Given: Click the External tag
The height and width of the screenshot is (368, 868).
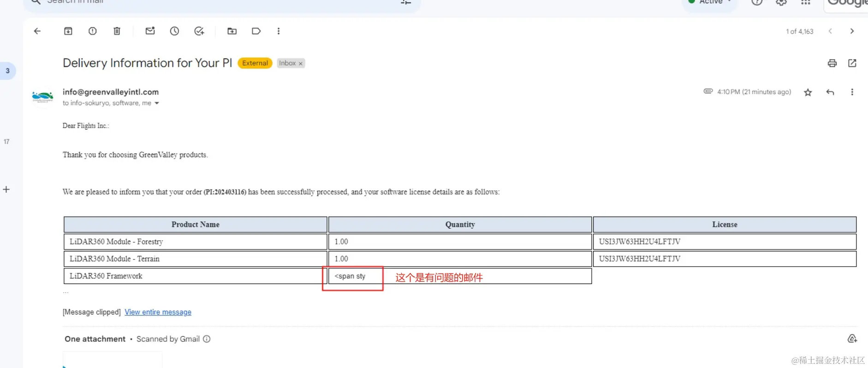Looking at the screenshot, I should point(255,63).
